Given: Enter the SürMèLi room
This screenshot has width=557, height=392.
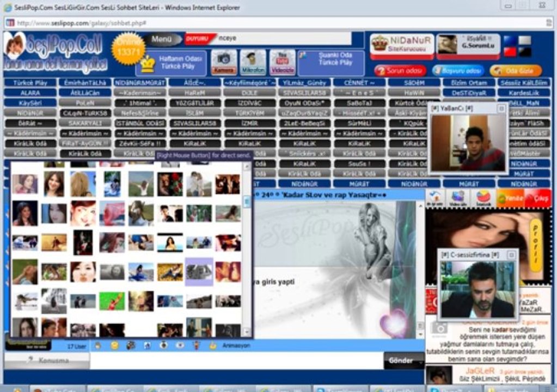Looking at the screenshot, I should coord(359,123).
